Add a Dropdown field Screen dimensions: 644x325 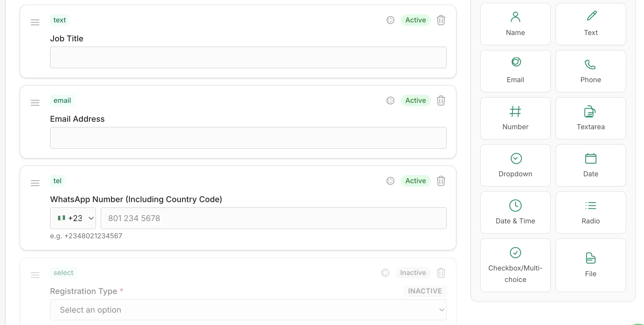pos(515,165)
